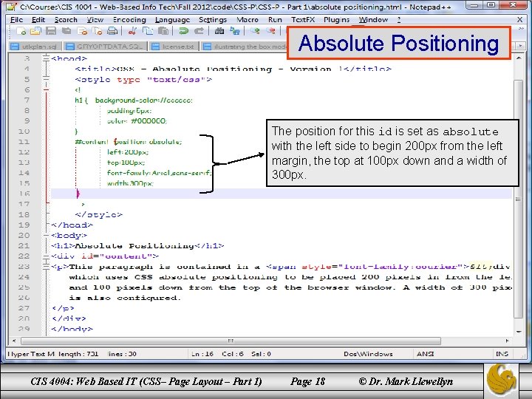Click the length : 731 status entry
This screenshot has width=532, height=399.
[x=78, y=354]
